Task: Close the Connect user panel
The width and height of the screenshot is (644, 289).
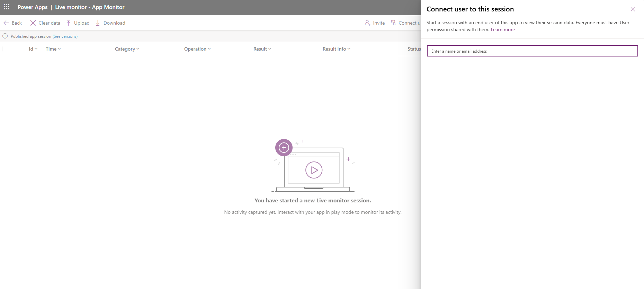Action: coord(633,9)
